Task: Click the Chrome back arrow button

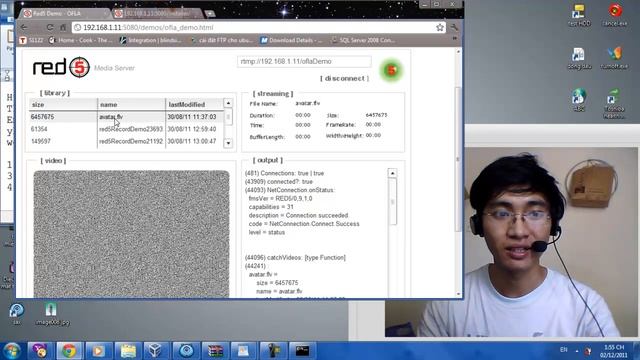Action: pyautogui.click(x=25, y=27)
